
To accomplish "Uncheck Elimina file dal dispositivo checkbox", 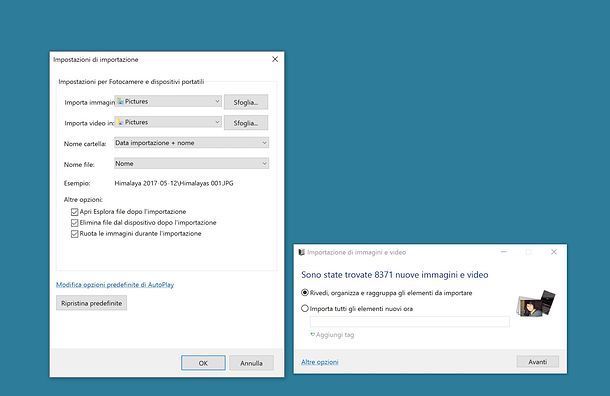I will click(74, 223).
